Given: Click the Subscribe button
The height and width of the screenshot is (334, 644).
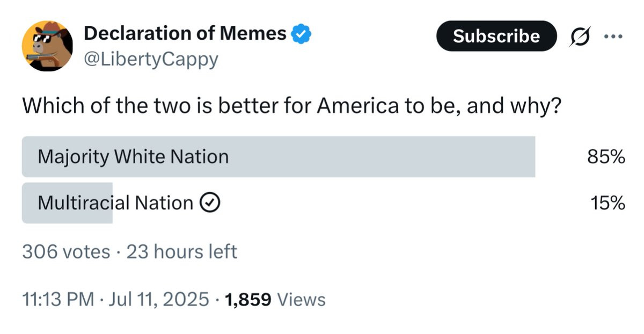Looking at the screenshot, I should [x=496, y=36].
